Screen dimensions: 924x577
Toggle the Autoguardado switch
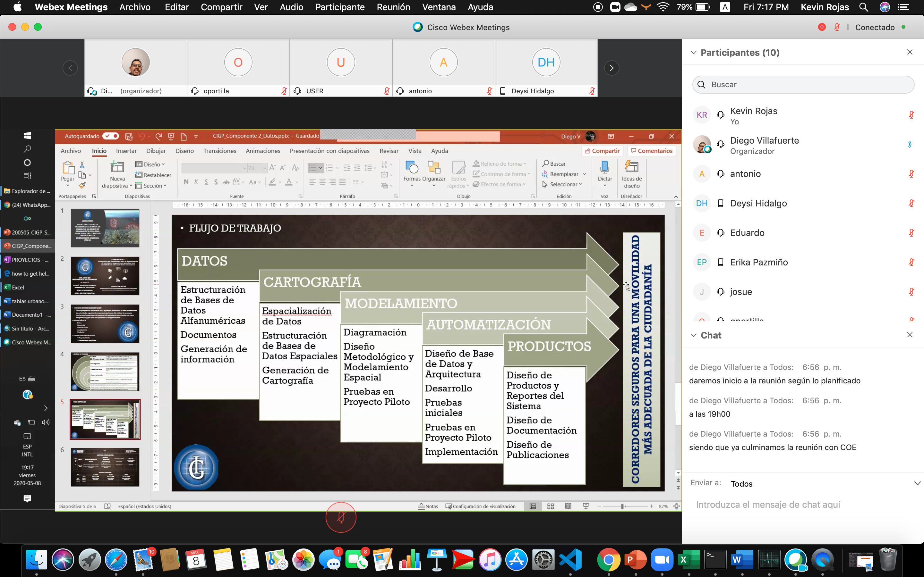(110, 136)
